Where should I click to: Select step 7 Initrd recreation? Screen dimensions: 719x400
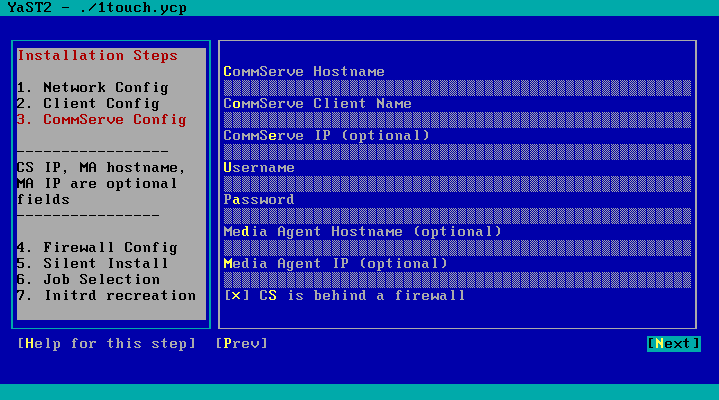click(x=106, y=295)
